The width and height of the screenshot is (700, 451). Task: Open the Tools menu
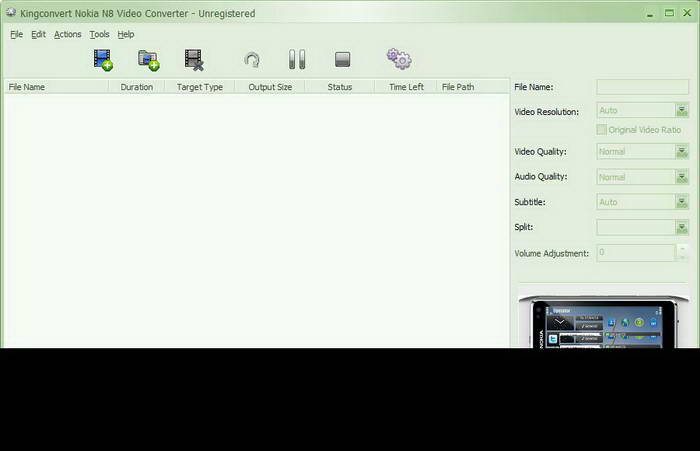99,34
